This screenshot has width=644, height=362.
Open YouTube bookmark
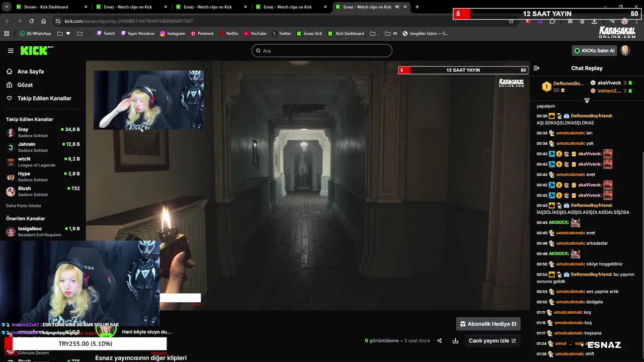pos(255,34)
